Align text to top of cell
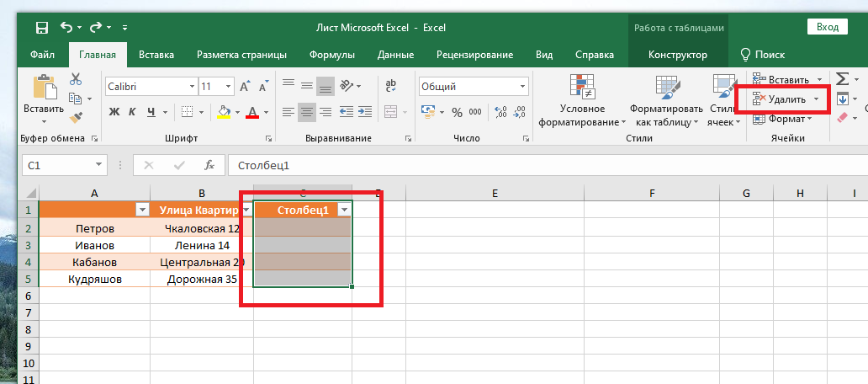Viewport: 868px width, 384px height. pyautogui.click(x=288, y=85)
